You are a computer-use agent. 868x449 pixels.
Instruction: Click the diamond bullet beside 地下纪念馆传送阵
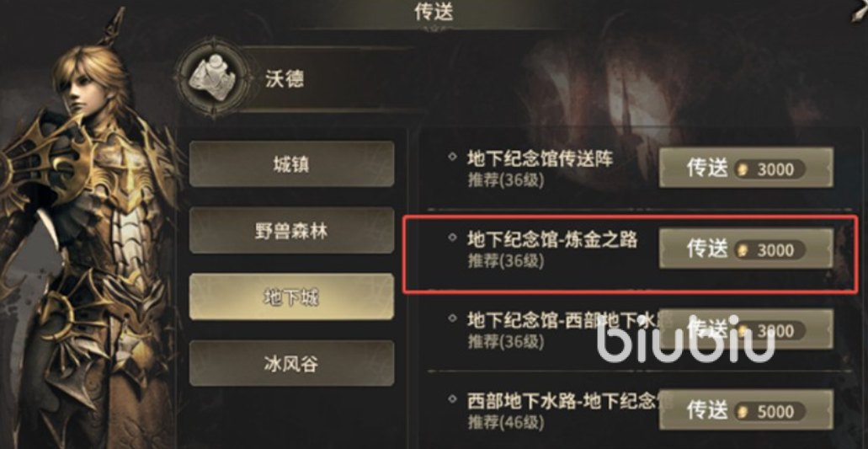(x=452, y=157)
